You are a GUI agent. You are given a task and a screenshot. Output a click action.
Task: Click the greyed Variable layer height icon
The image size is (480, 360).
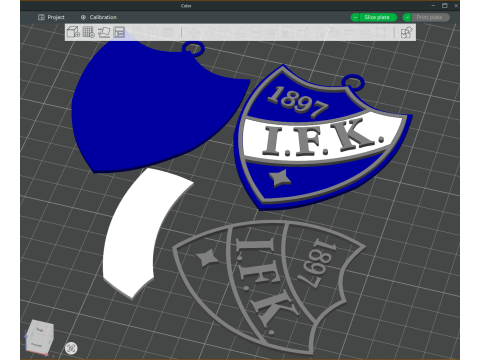tap(169, 32)
